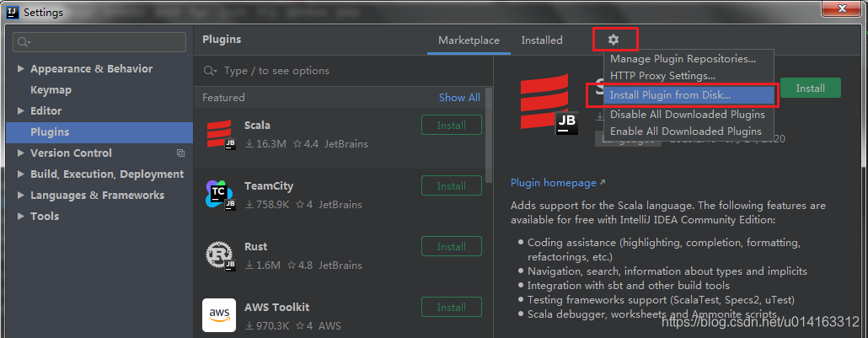The height and width of the screenshot is (338, 868).
Task: Click AWS Toolkit's 970.3K download count
Action: [x=267, y=326]
